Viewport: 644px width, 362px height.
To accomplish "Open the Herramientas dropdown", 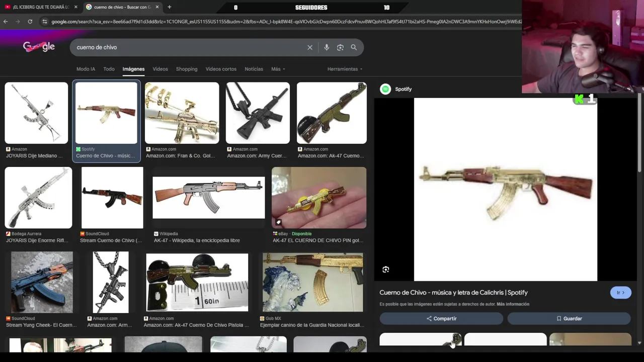I will [345, 69].
